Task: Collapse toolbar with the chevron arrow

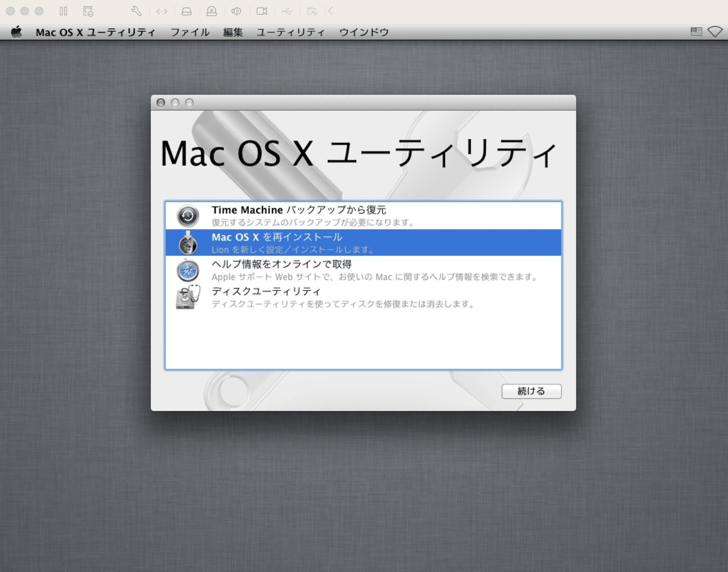Action: click(x=330, y=11)
